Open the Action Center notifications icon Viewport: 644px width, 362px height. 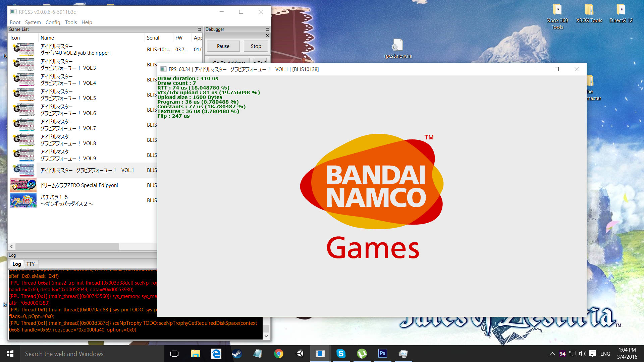click(x=593, y=354)
